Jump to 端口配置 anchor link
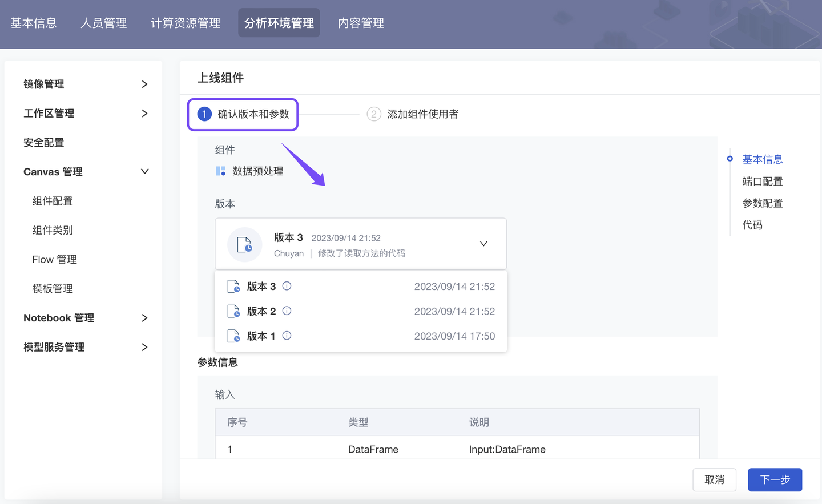 (x=763, y=182)
